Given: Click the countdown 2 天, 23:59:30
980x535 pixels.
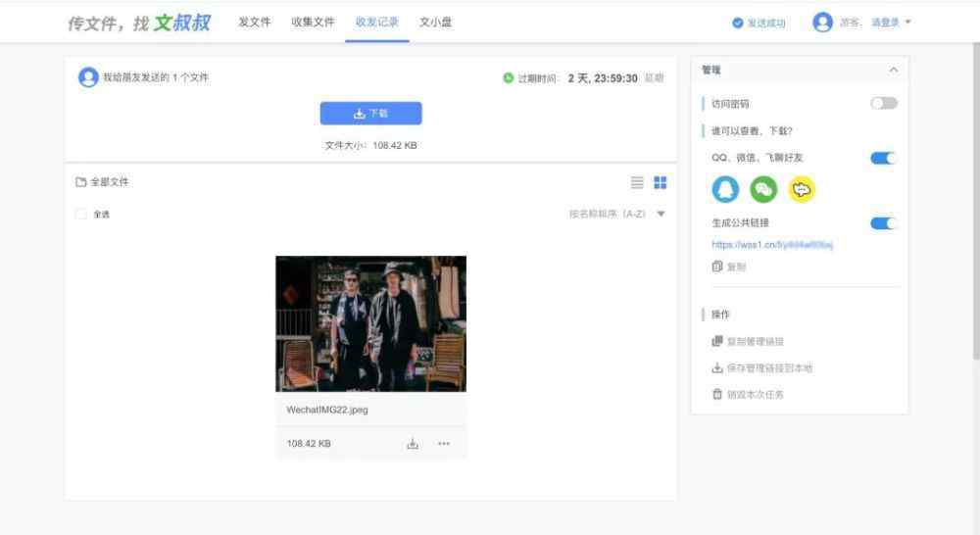Looking at the screenshot, I should point(603,78).
